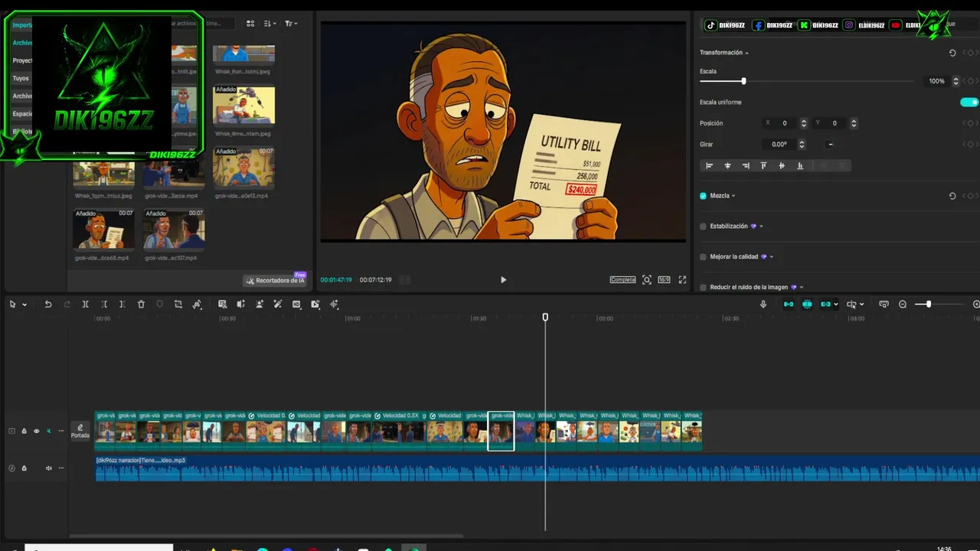
Task: Click the align right icon
Action: click(746, 165)
